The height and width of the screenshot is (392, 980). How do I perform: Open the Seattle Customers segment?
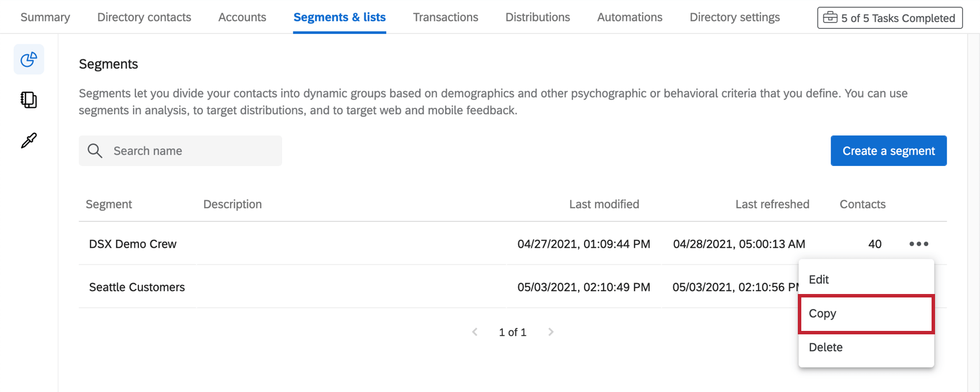coord(137,287)
